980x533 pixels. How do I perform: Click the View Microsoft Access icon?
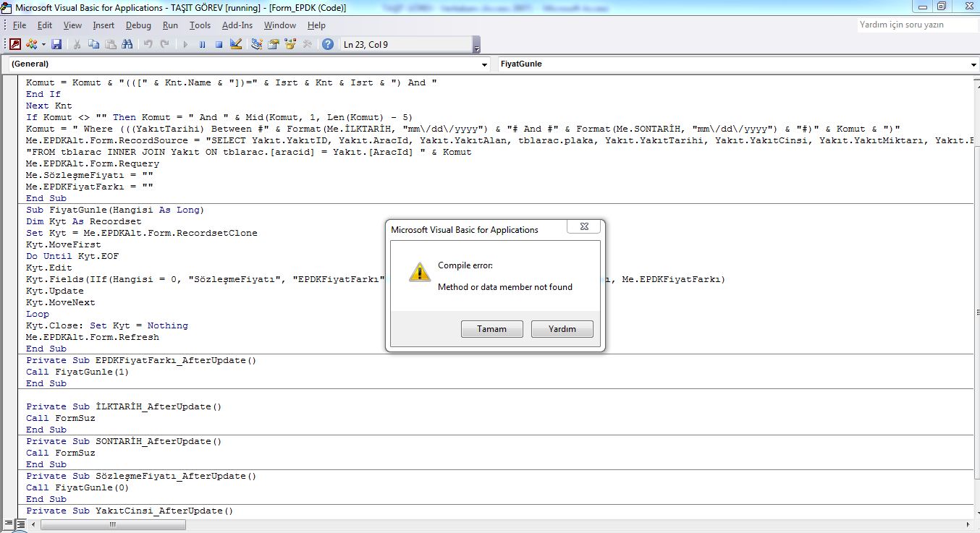pyautogui.click(x=14, y=44)
